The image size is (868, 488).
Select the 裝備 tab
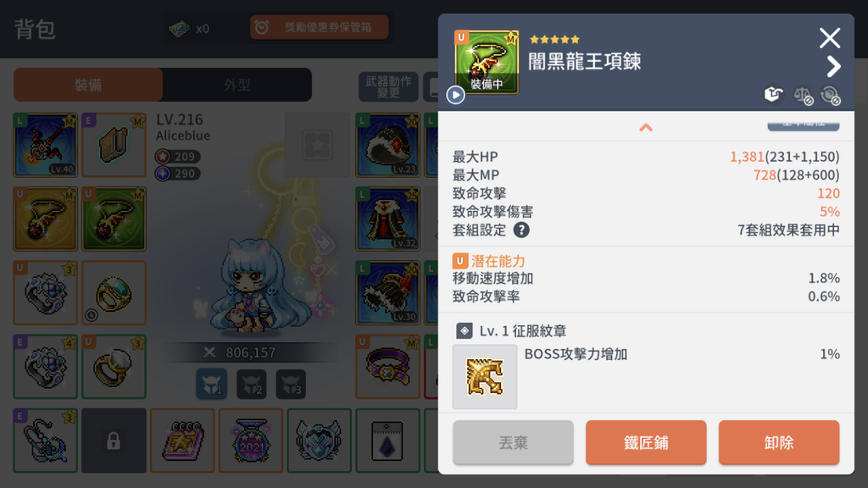88,85
